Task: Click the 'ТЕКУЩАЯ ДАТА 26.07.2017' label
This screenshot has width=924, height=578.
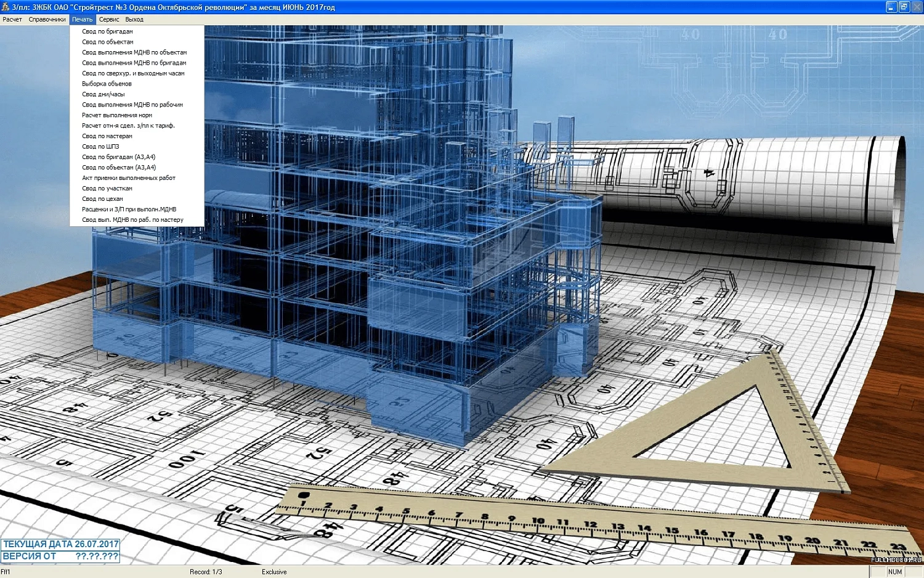Action: click(60, 544)
